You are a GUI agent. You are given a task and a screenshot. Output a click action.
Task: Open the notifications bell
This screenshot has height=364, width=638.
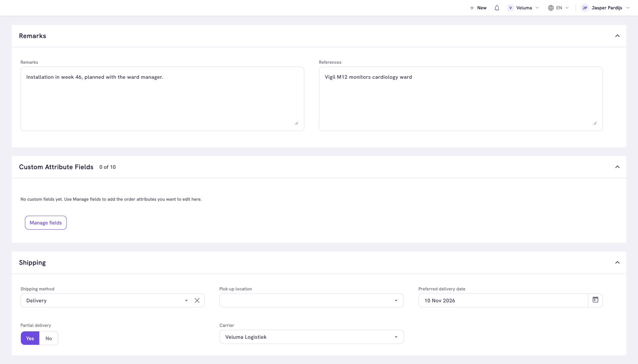coord(497,8)
